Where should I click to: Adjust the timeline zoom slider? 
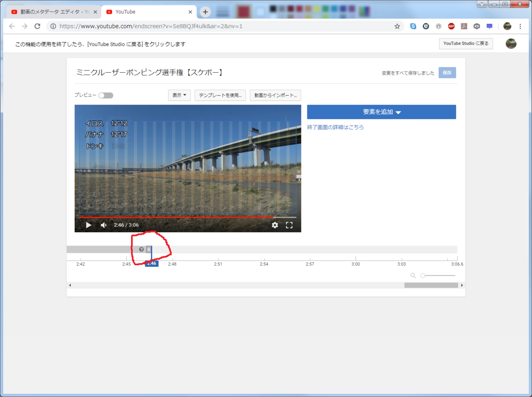point(438,276)
